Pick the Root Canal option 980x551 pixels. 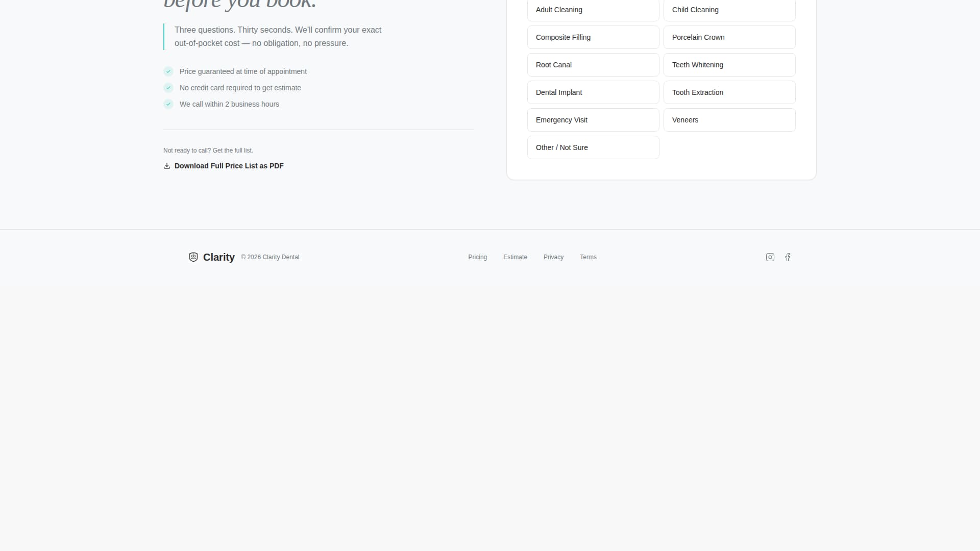coord(593,65)
